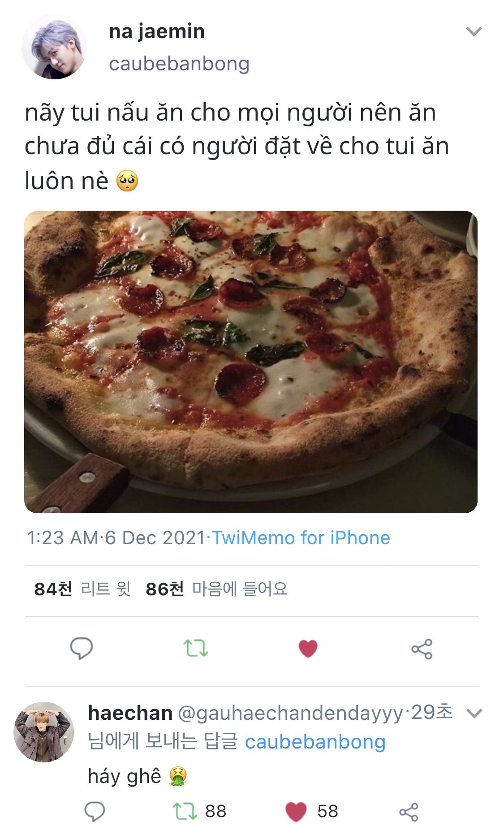Open haechan's profile avatar
Image resolution: width=504 pixels, height=831 pixels.
tap(43, 732)
